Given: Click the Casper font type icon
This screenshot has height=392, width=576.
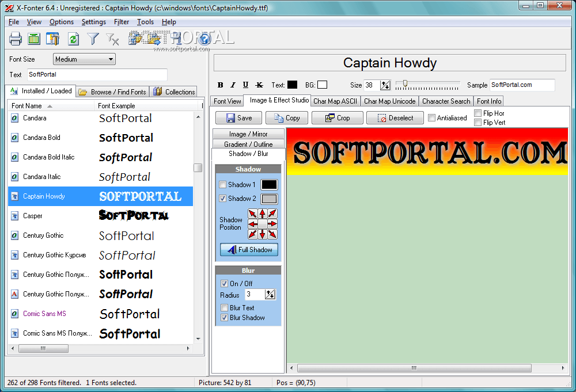Looking at the screenshot, I should point(15,216).
